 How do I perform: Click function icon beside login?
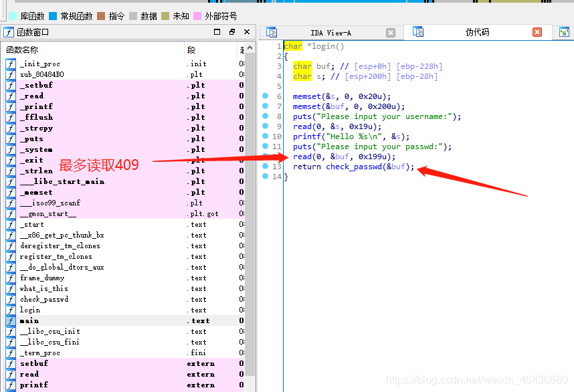(x=11, y=310)
